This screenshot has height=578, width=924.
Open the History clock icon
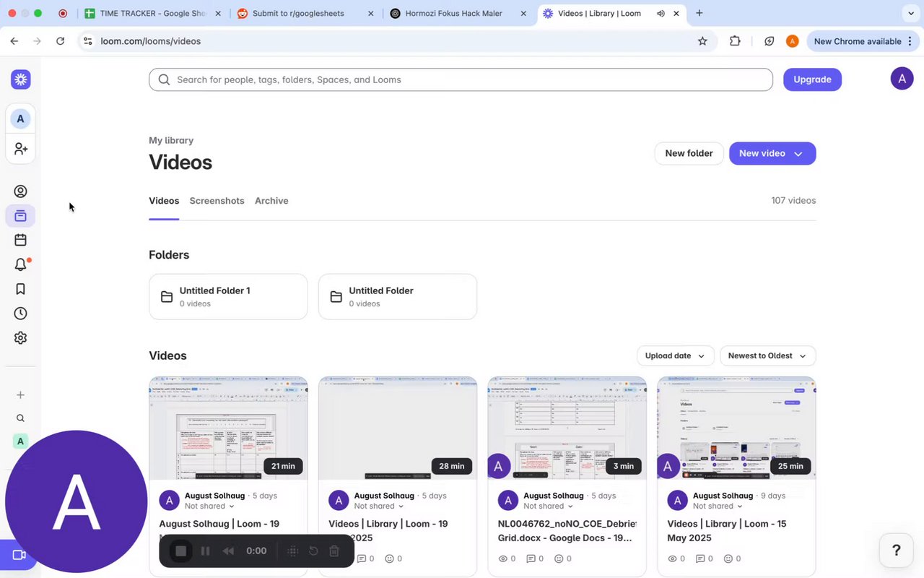(x=20, y=314)
